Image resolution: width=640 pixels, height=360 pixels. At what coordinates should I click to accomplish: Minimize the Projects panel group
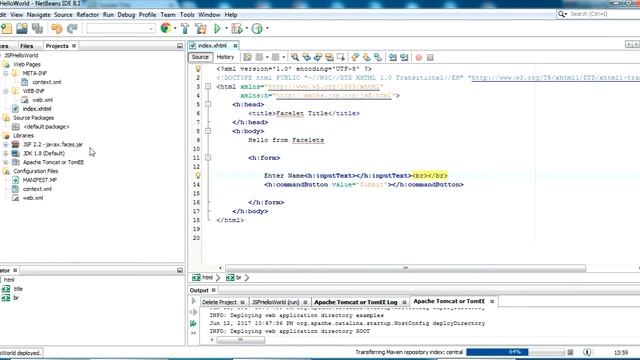180,46
